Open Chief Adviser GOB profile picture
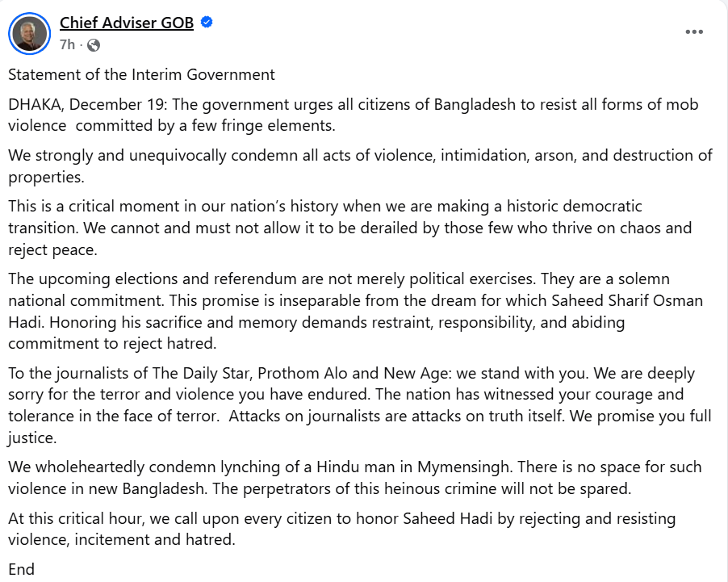This screenshot has height=582, width=728. coord(29,34)
